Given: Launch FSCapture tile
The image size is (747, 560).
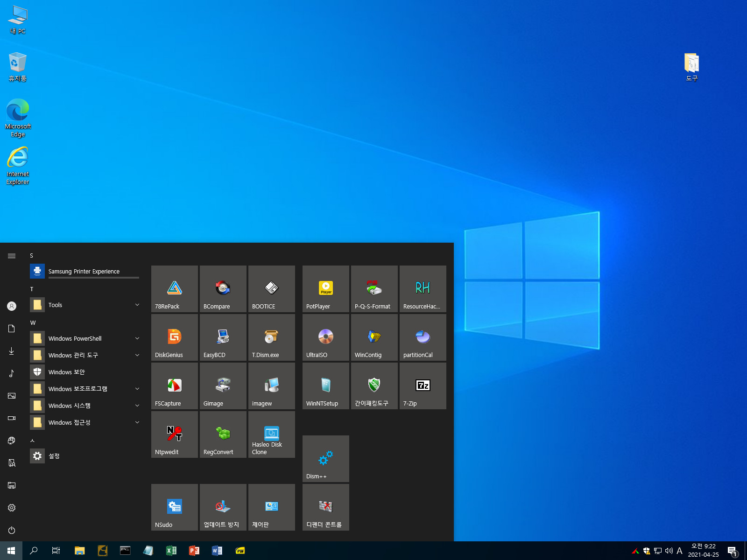Looking at the screenshot, I should [175, 386].
